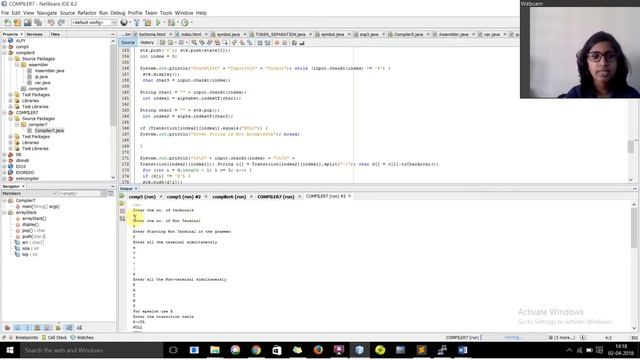Select the comp5 (run) output tab
Viewport: 640px width, 360px height.
[142, 197]
